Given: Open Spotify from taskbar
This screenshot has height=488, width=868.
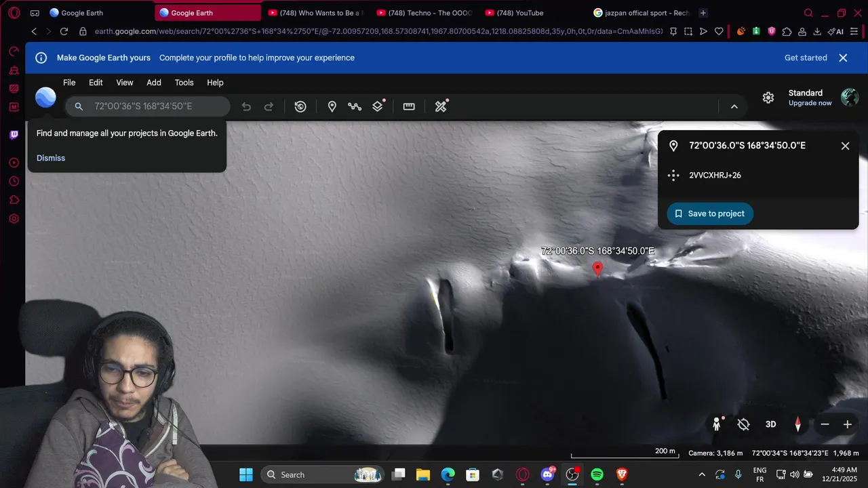Looking at the screenshot, I should (x=597, y=474).
